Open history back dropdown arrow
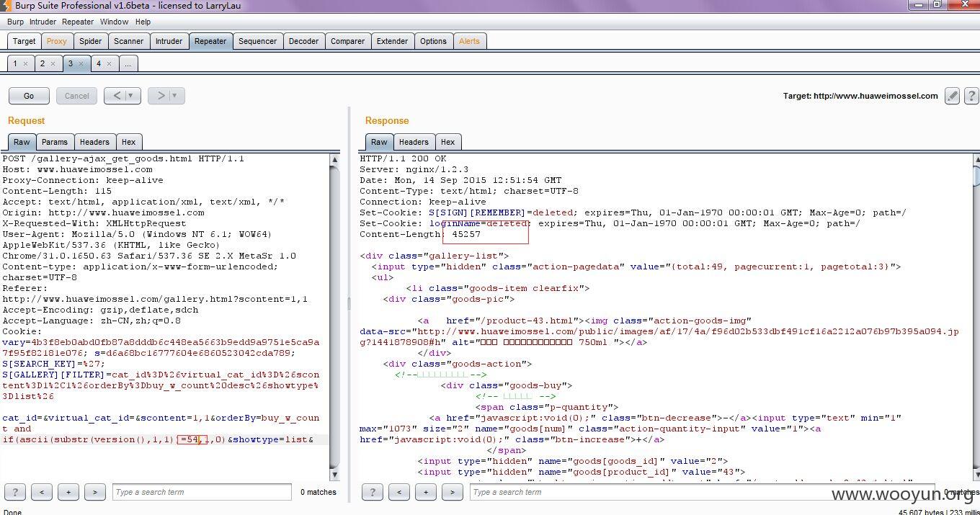 [x=130, y=96]
